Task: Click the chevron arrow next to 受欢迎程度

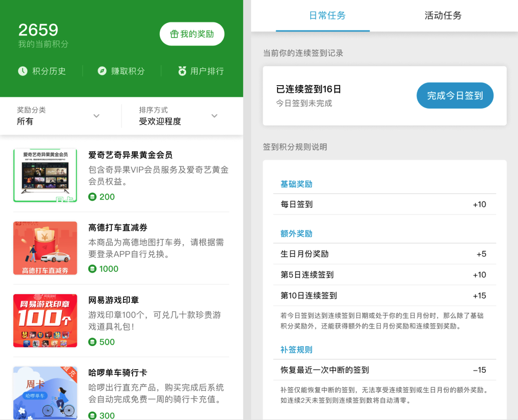Action: click(214, 116)
